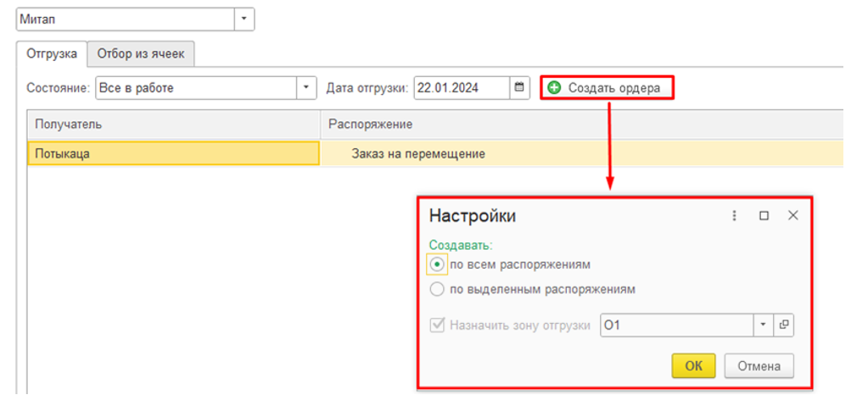Click the Митап warehouse input field
Viewport: 868px width, 406px height.
coord(126,19)
